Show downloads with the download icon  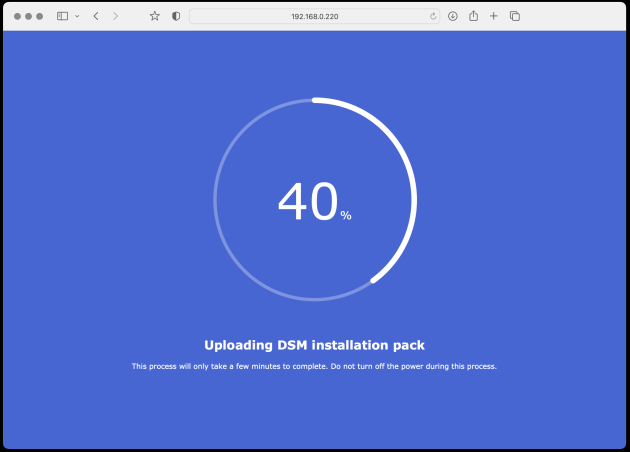click(453, 16)
